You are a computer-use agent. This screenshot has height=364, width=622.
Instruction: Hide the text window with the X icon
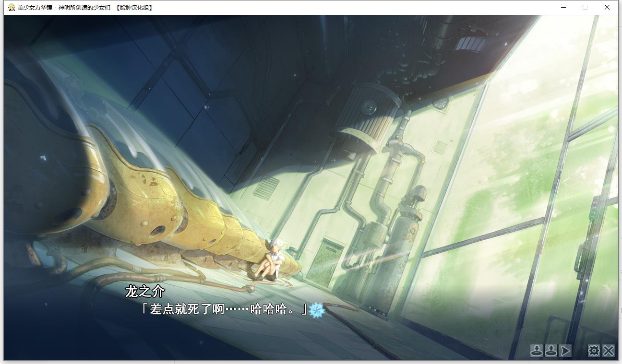coord(609,351)
